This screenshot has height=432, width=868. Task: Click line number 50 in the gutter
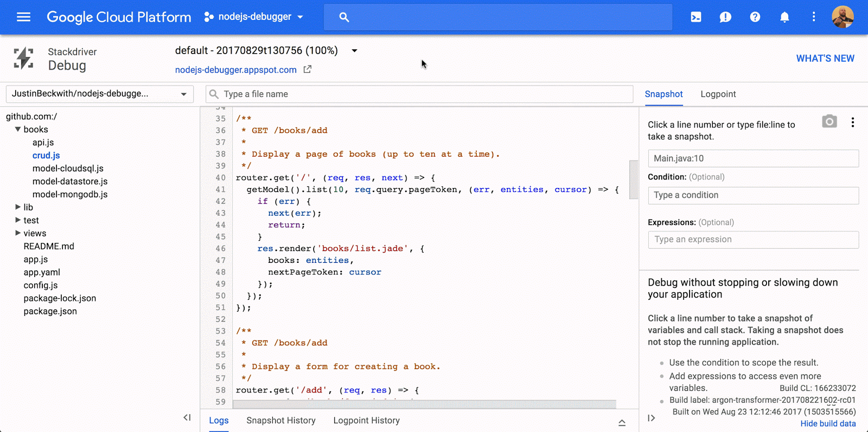click(x=220, y=296)
